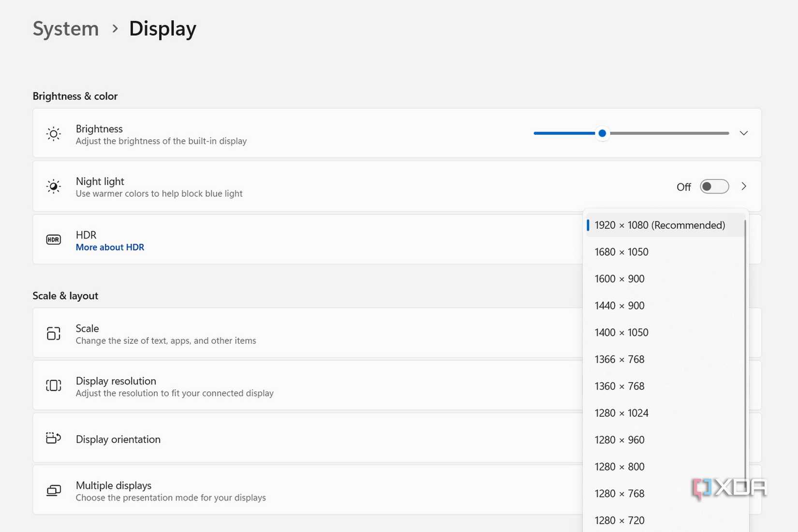Screen dimensions: 798x532
Task: Pick the 1280 × 800 option
Action: (x=665, y=467)
